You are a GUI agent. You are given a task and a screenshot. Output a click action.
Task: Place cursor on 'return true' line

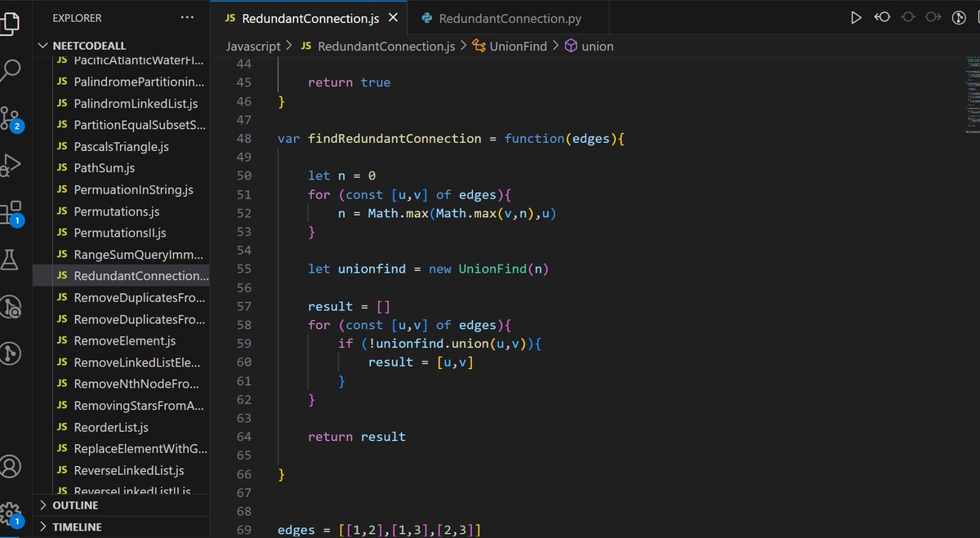click(x=349, y=82)
